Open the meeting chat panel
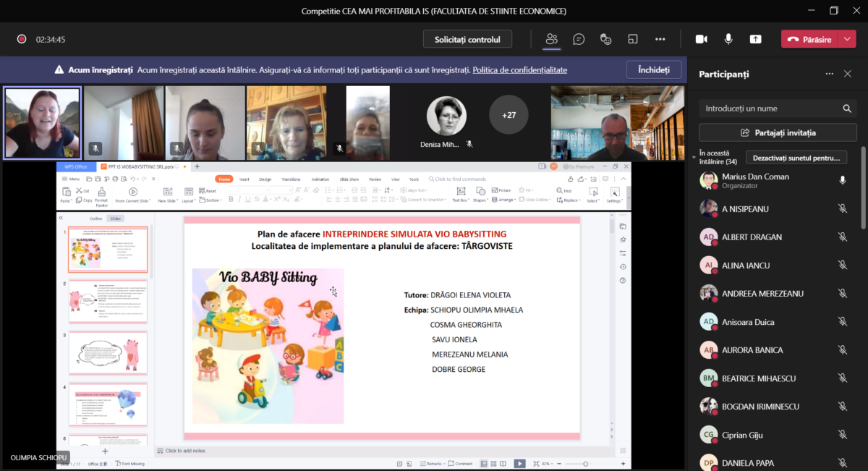The height and width of the screenshot is (471, 868). coord(579,39)
